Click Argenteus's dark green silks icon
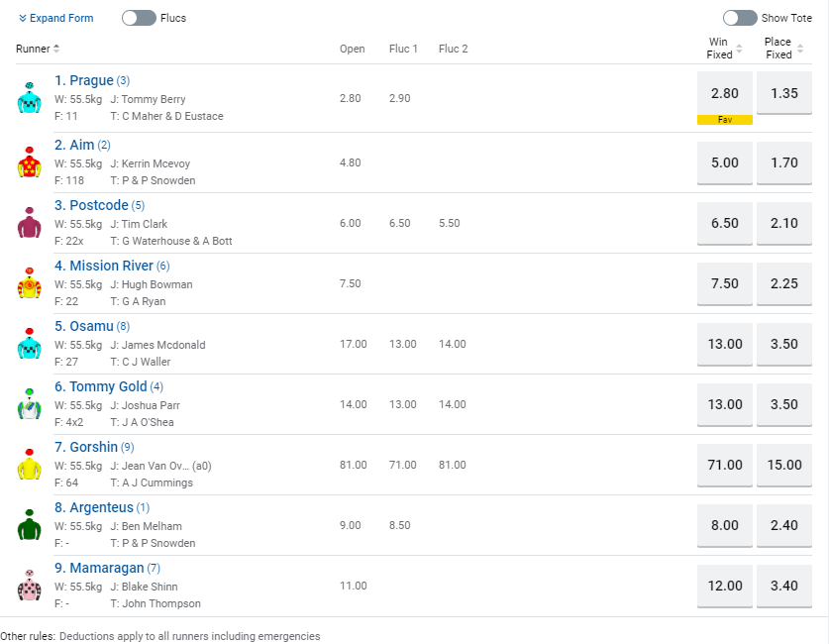Image resolution: width=829 pixels, height=644 pixels. point(29,525)
